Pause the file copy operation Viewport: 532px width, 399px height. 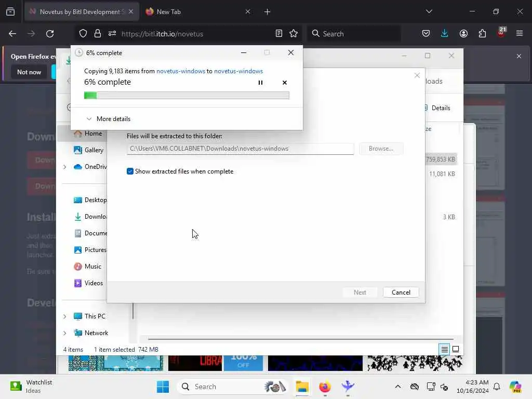[260, 83]
